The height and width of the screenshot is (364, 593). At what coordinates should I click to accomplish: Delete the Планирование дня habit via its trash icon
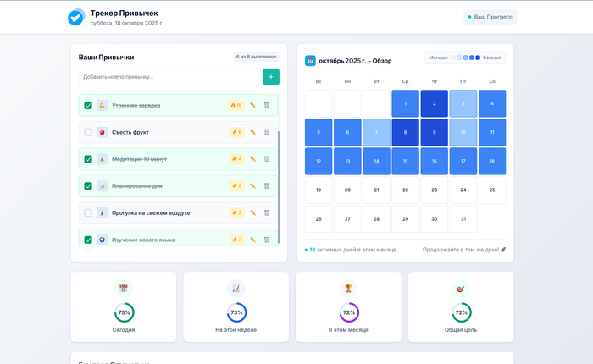click(x=266, y=186)
